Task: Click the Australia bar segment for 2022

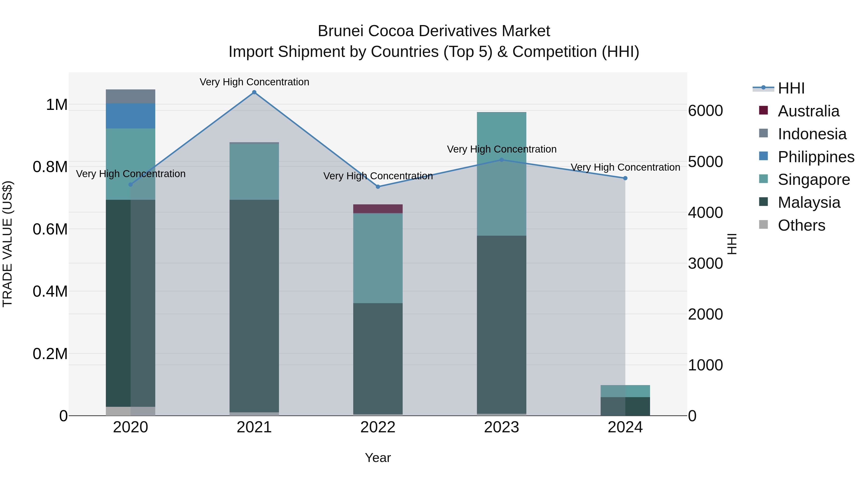Action: click(378, 208)
